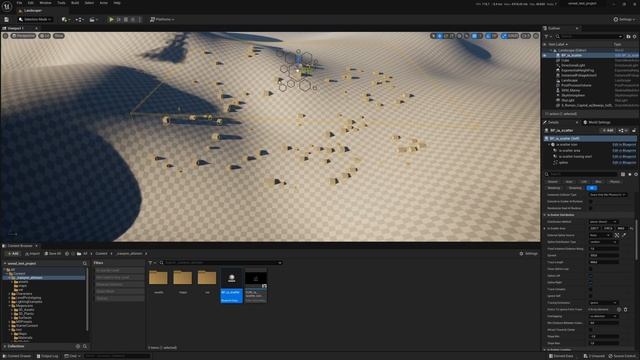This screenshot has height=360, width=640.
Task: Select the translate gizmo tool icon
Action: tap(440, 36)
